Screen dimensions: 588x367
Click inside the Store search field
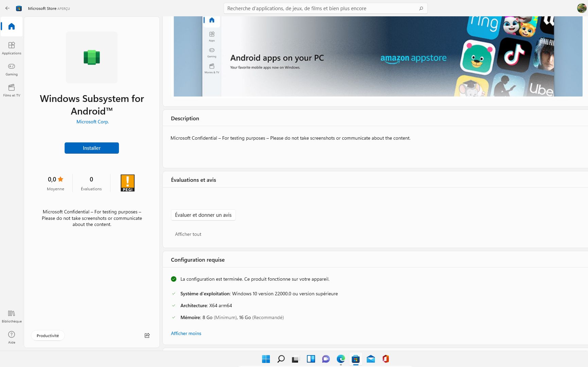click(323, 8)
